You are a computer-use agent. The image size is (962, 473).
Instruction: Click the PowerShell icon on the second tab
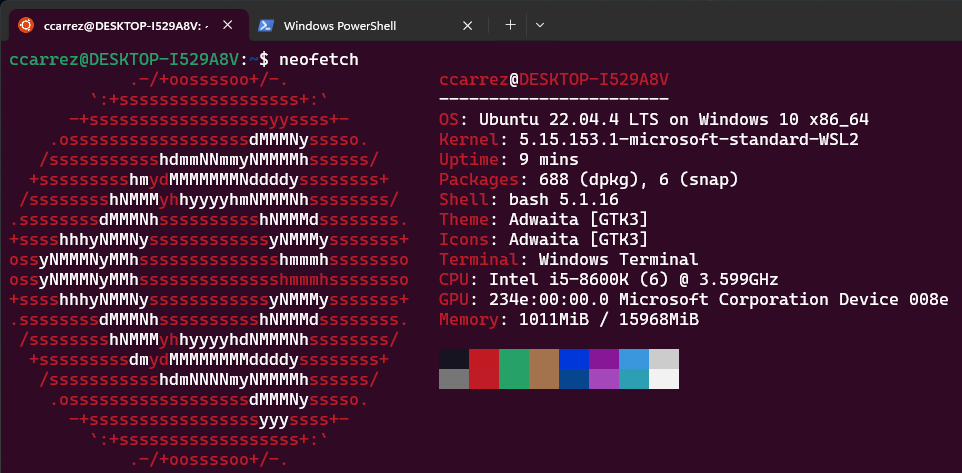[266, 25]
